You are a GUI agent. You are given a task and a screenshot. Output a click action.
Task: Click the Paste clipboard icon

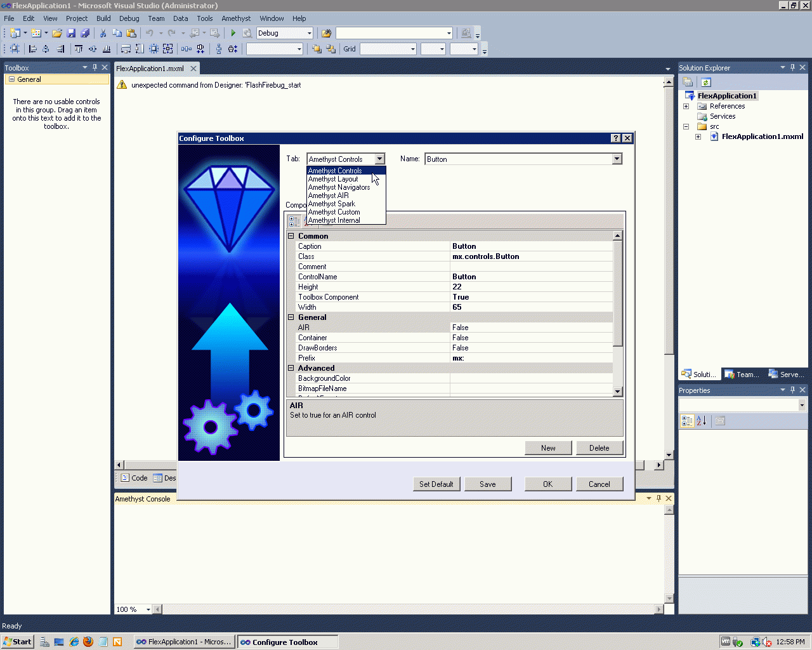pyautogui.click(x=131, y=33)
